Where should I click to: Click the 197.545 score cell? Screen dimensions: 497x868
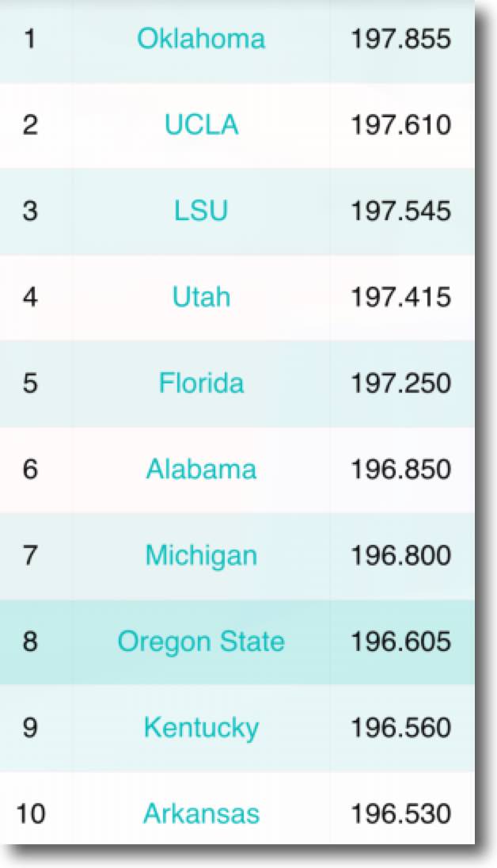[400, 211]
